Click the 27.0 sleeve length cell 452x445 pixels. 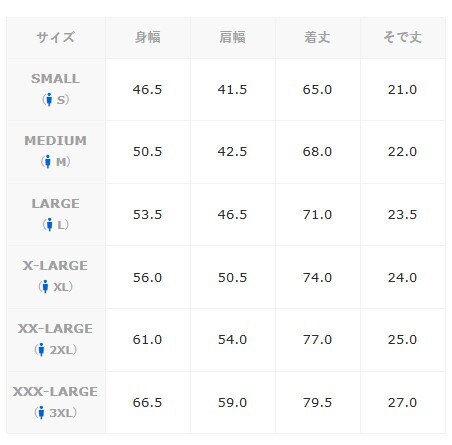pyautogui.click(x=402, y=403)
